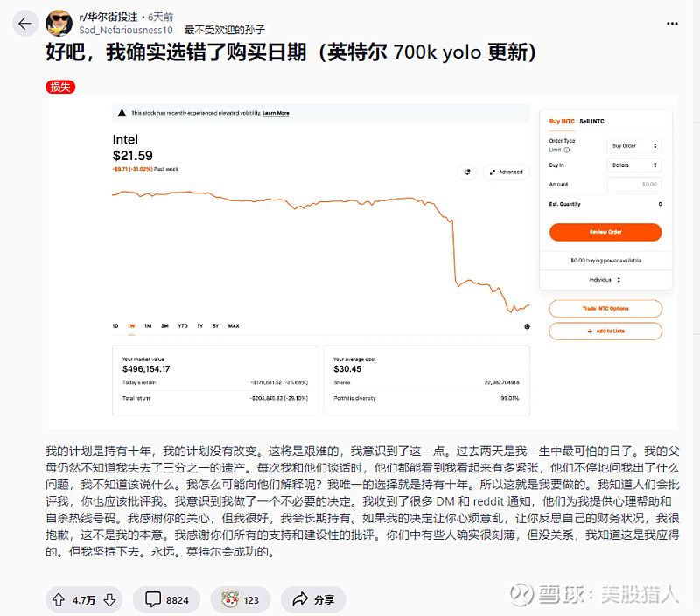Click the chart refresh icon button
This screenshot has width=700, height=616.
(467, 171)
